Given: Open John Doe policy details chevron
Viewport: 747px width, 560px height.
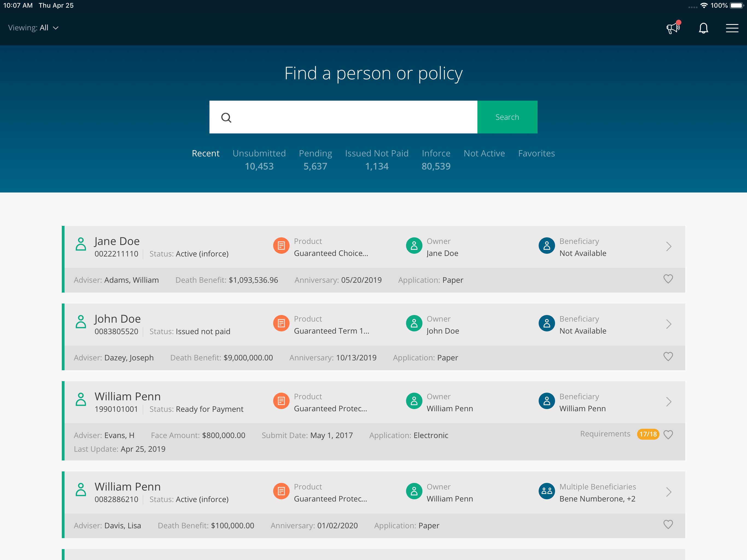Looking at the screenshot, I should 669,324.
